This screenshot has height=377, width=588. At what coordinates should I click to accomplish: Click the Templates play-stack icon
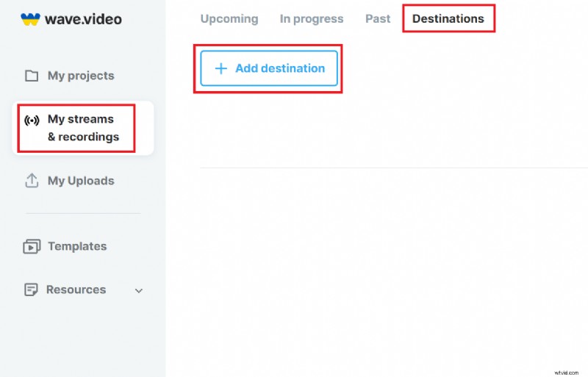pyautogui.click(x=32, y=247)
